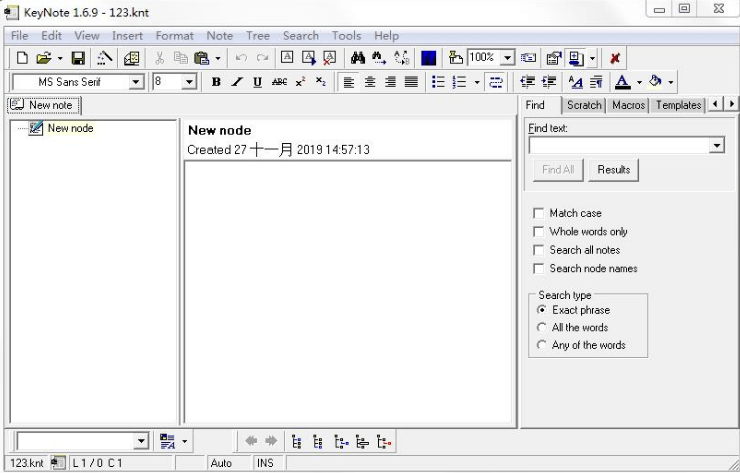Toggle bold formatting
This screenshot has height=473, width=740.
tap(216, 82)
